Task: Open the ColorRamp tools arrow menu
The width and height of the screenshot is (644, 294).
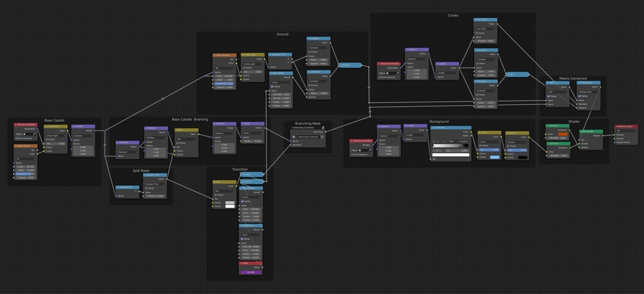Action: click(443, 142)
